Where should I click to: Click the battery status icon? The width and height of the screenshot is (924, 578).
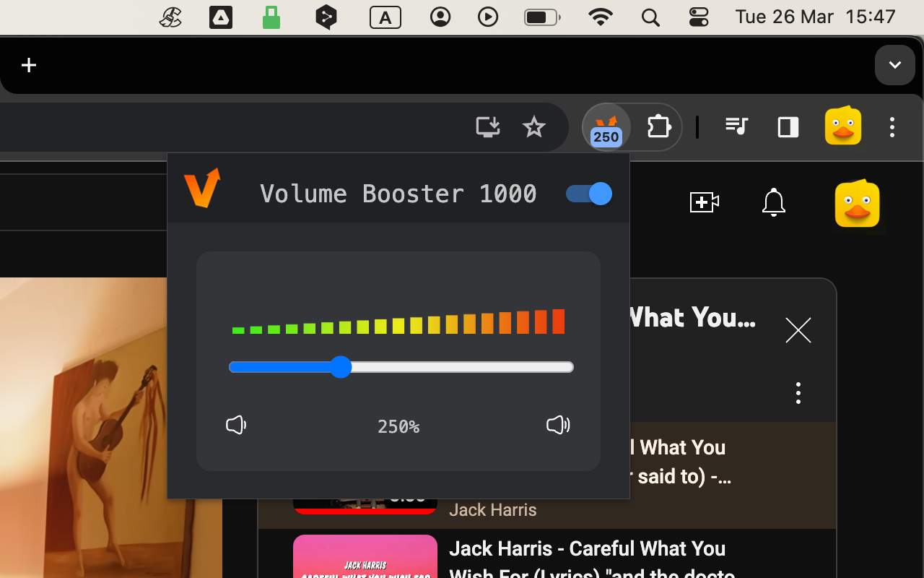[542, 17]
